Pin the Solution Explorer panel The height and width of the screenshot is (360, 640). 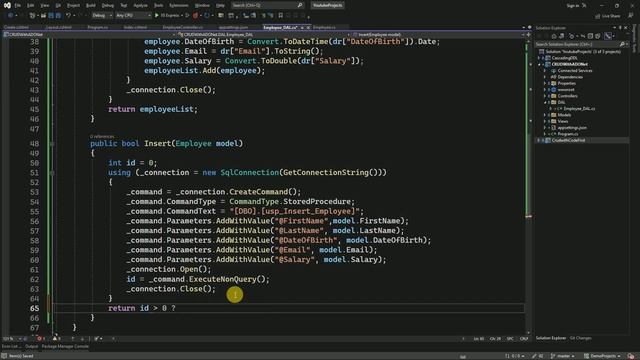(620, 28)
